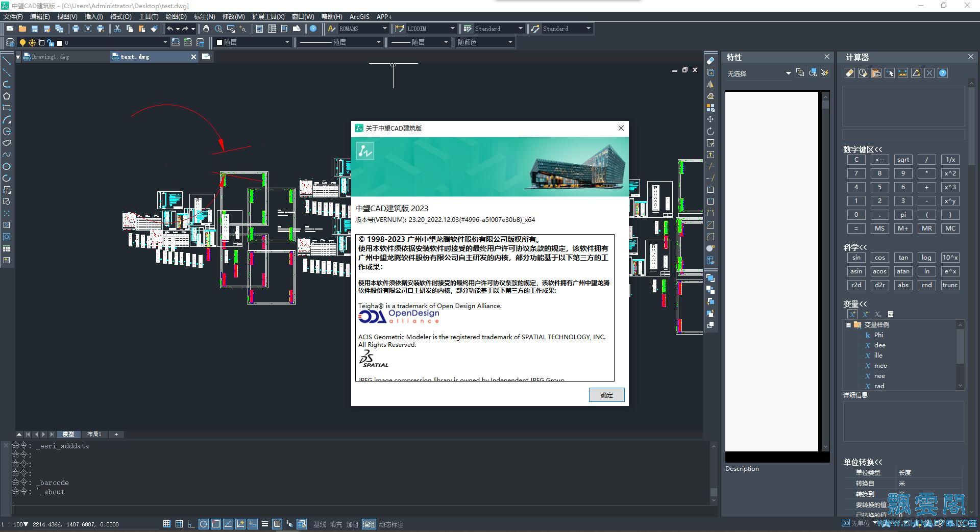Select the Erase tool in the modify toolbar
This screenshot has width=980, height=532.
[x=710, y=61]
